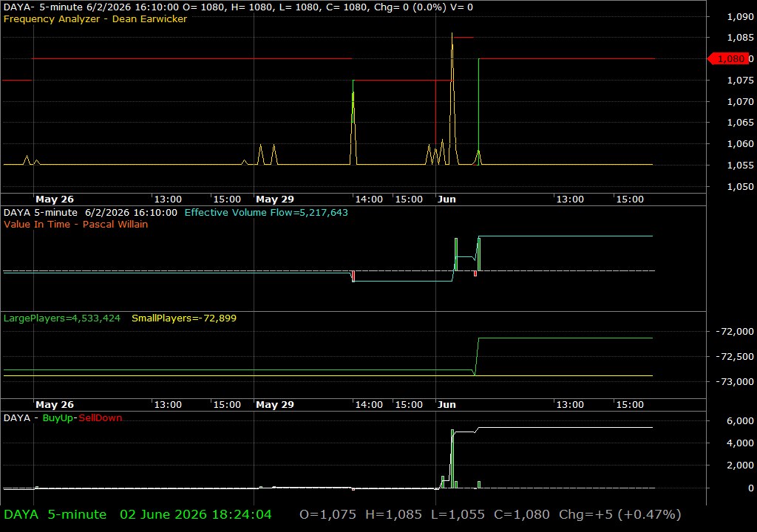
Task: Click the 'Chg=+5 (+0.47%)' status bar value
Action: click(x=620, y=514)
